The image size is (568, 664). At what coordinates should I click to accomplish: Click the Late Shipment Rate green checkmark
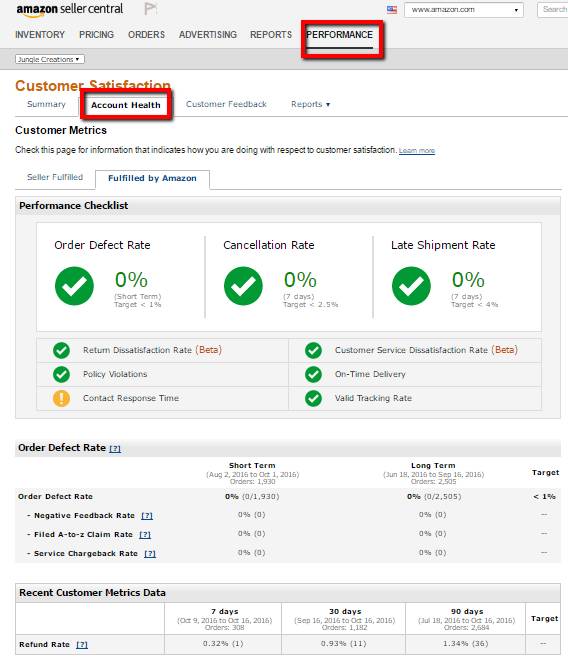[411, 286]
